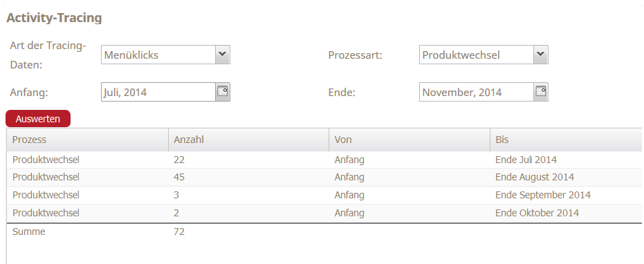Select the row ending August 2014
The width and height of the screenshot is (644, 264).
[324, 178]
